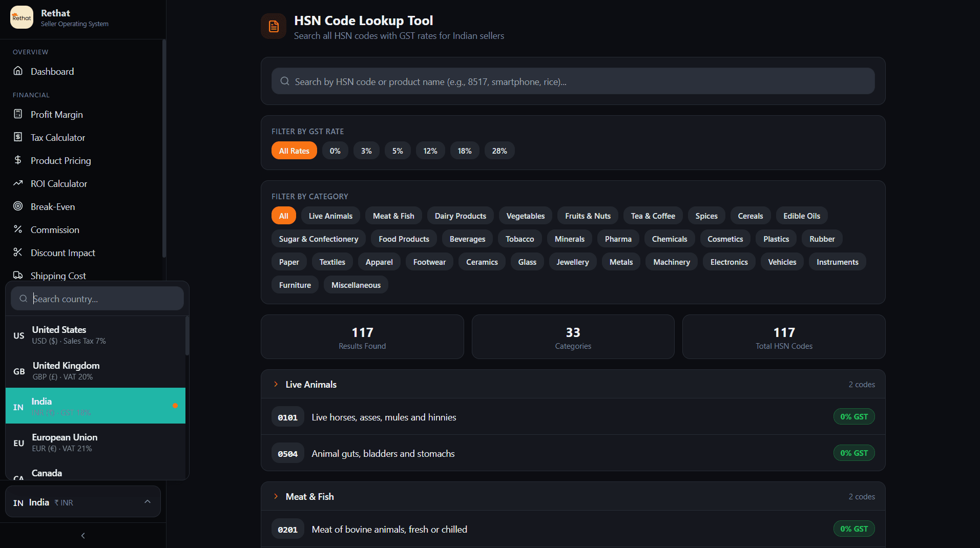Image resolution: width=980 pixels, height=548 pixels.
Task: Open the Tax Calculator
Action: click(57, 137)
